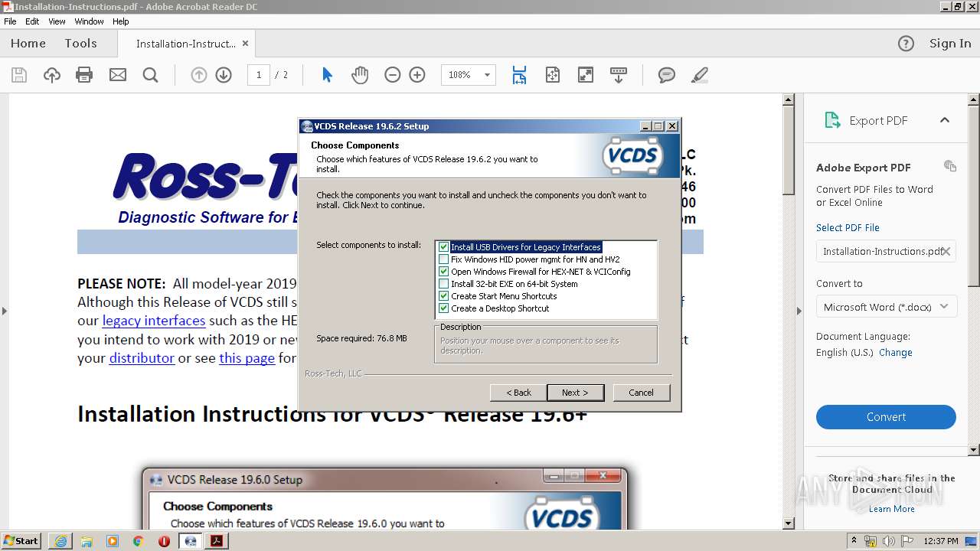
Task: Open Internet Explorer from taskbar
Action: click(60, 541)
